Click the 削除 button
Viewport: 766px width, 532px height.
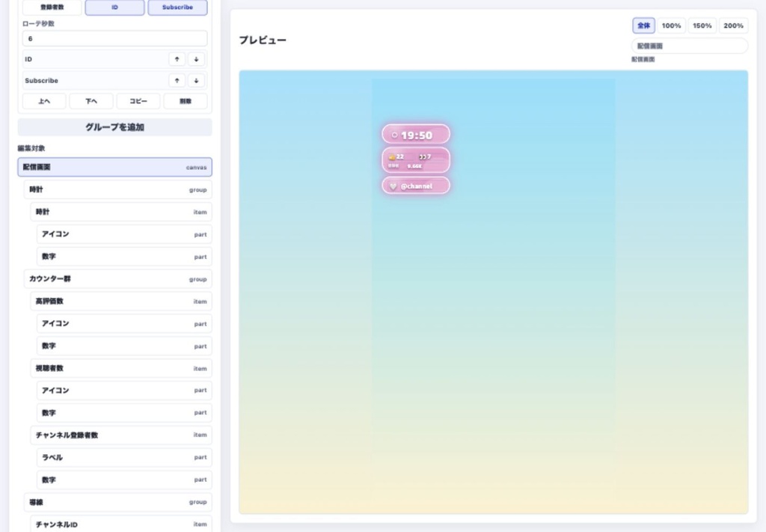[x=186, y=101]
